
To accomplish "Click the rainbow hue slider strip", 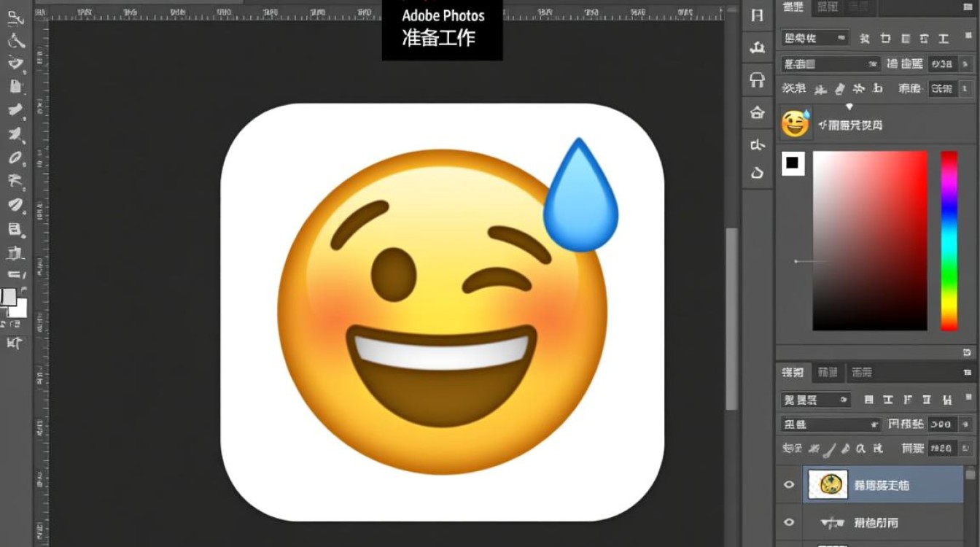I will tap(949, 241).
